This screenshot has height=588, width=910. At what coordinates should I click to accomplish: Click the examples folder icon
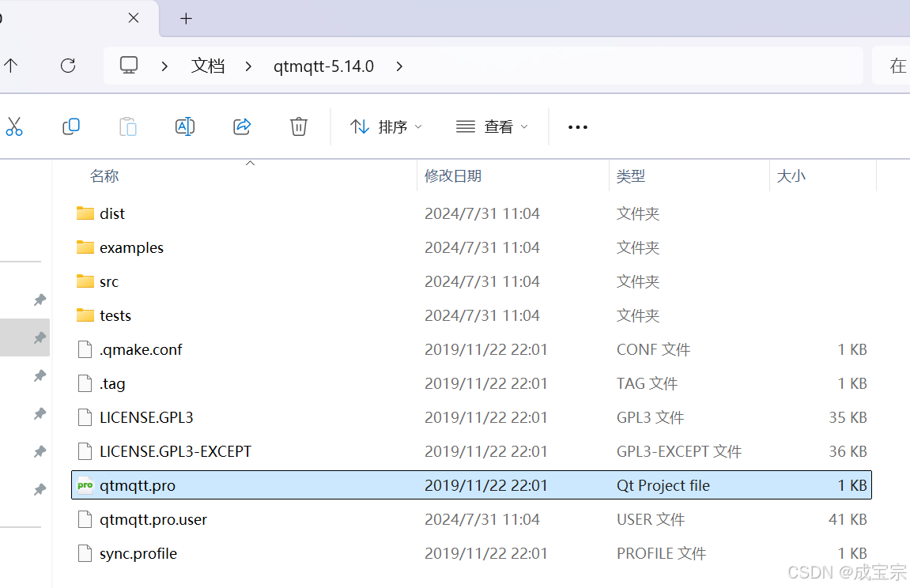(85, 247)
